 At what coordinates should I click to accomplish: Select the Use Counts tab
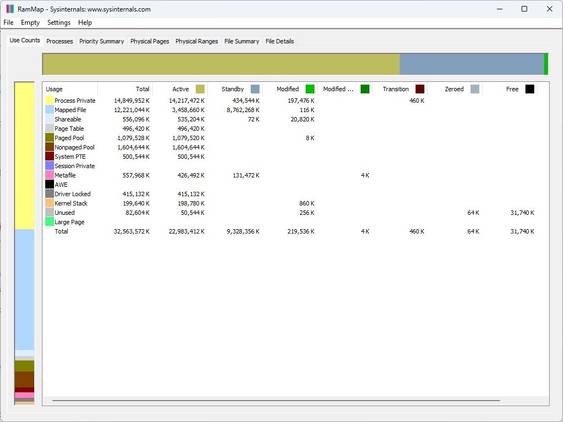25,40
